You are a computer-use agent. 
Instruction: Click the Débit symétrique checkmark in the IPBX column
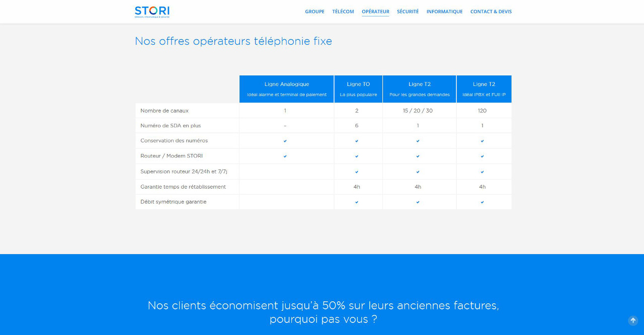tap(482, 202)
